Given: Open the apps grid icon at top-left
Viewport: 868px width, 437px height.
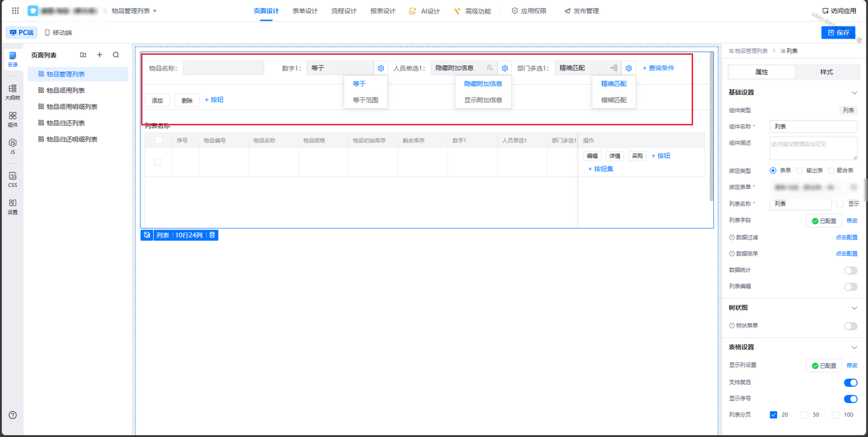Looking at the screenshot, I should click(x=16, y=11).
